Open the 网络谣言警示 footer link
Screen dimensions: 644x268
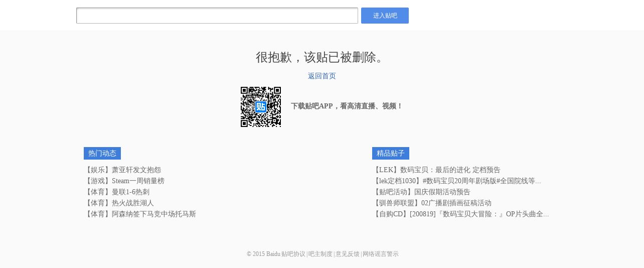[x=381, y=254]
